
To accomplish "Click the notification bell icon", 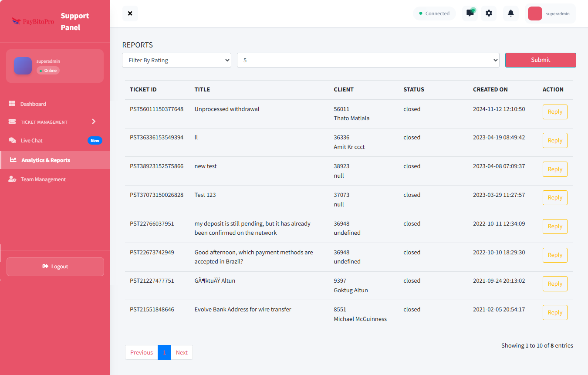I will [511, 13].
